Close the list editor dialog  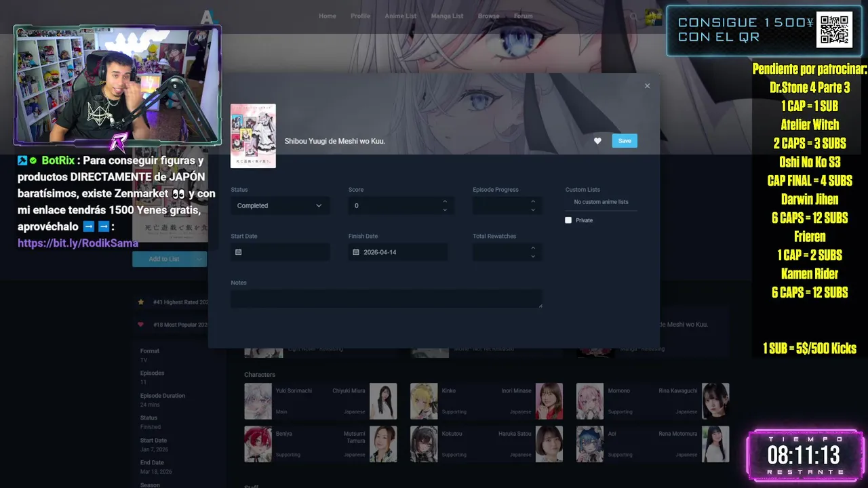tap(647, 86)
